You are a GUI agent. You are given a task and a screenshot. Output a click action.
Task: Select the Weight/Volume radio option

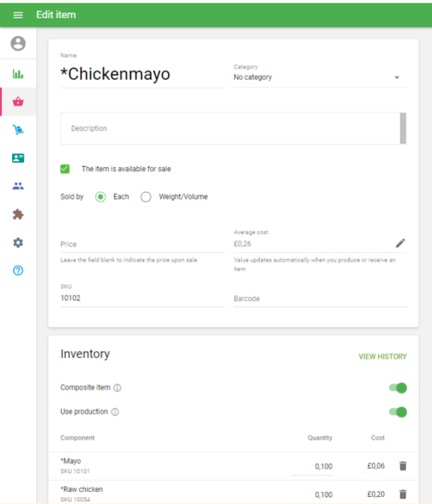pos(146,197)
